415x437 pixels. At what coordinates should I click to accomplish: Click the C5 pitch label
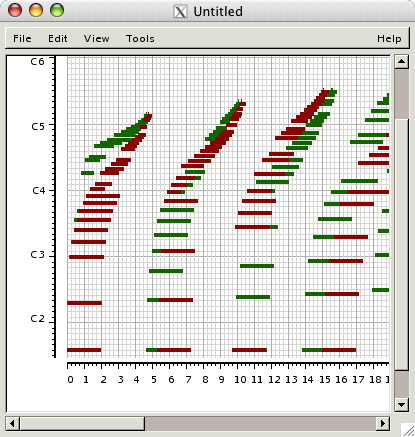pyautogui.click(x=38, y=127)
